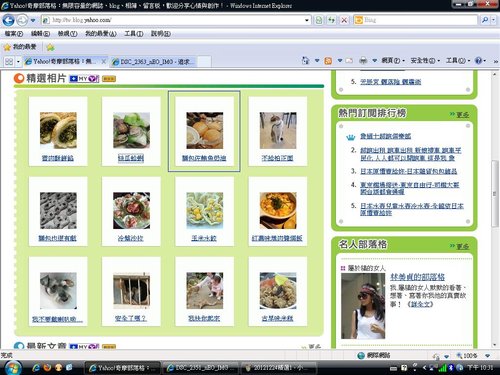Open the cat photo thumbnail

[278, 130]
